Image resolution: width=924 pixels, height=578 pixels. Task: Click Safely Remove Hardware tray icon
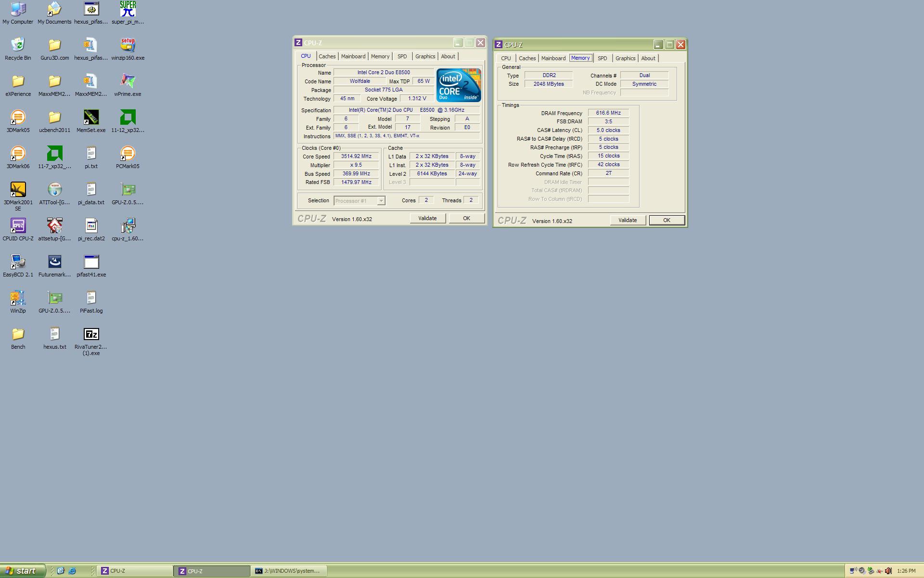pyautogui.click(x=871, y=571)
